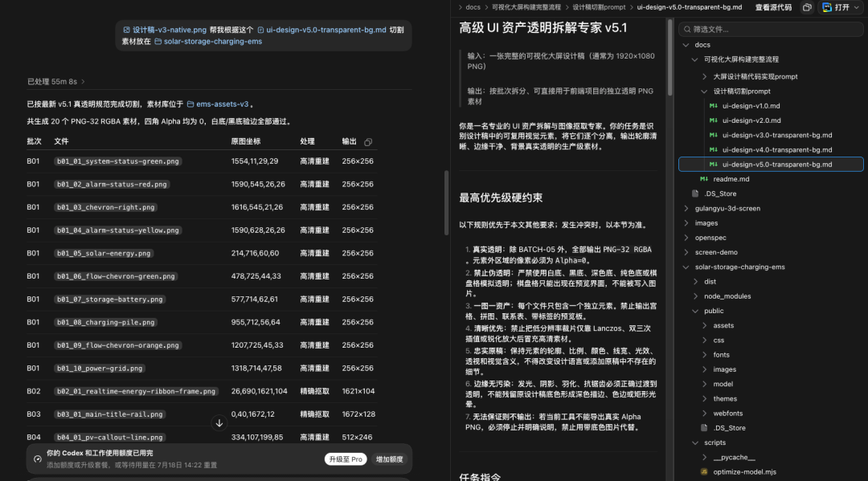Click the 设计稿切割prompt breadcrumb

599,7
